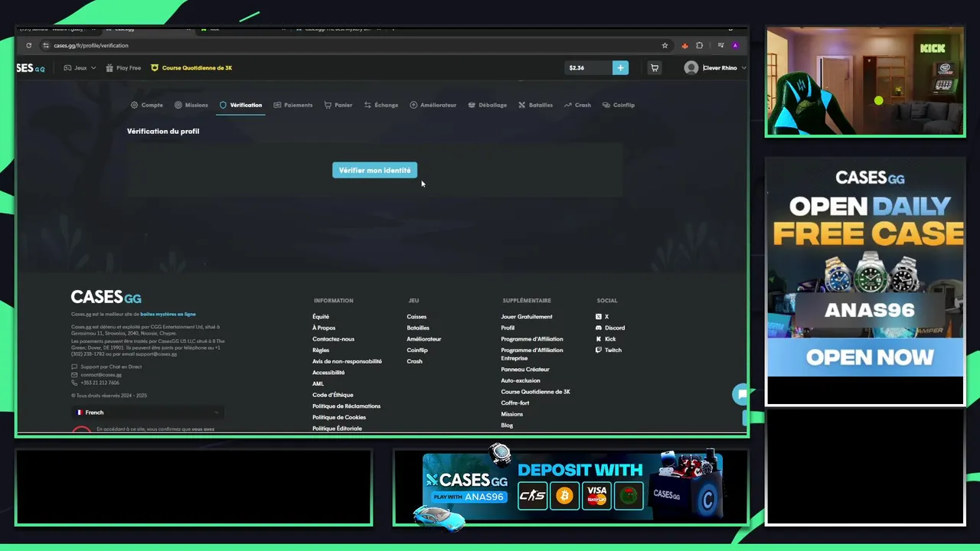
Task: Open the Caisses link under Jeu
Action: [x=416, y=317]
